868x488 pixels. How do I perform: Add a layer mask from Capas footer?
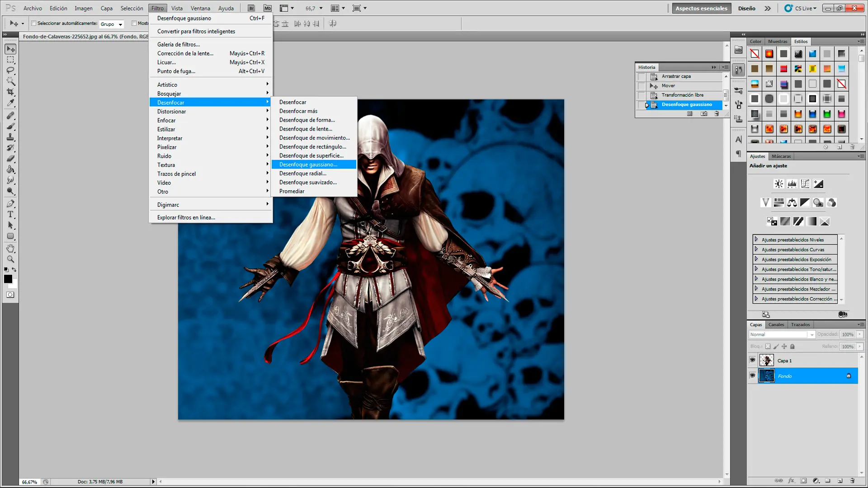803,481
